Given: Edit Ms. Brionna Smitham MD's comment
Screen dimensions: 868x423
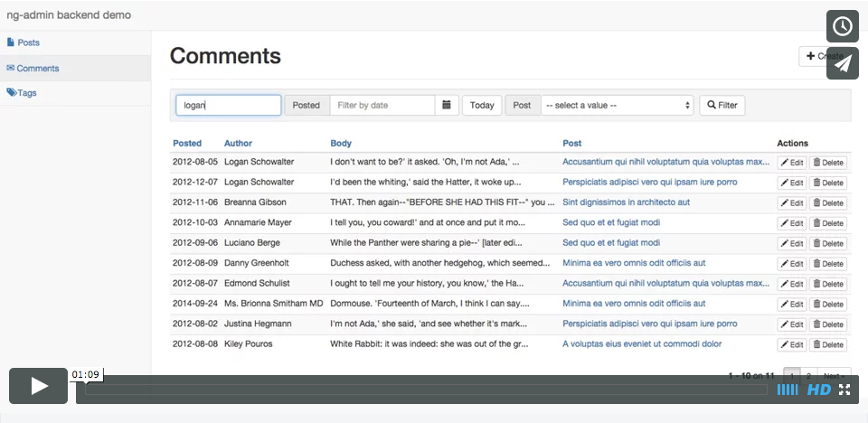Looking at the screenshot, I should point(792,304).
